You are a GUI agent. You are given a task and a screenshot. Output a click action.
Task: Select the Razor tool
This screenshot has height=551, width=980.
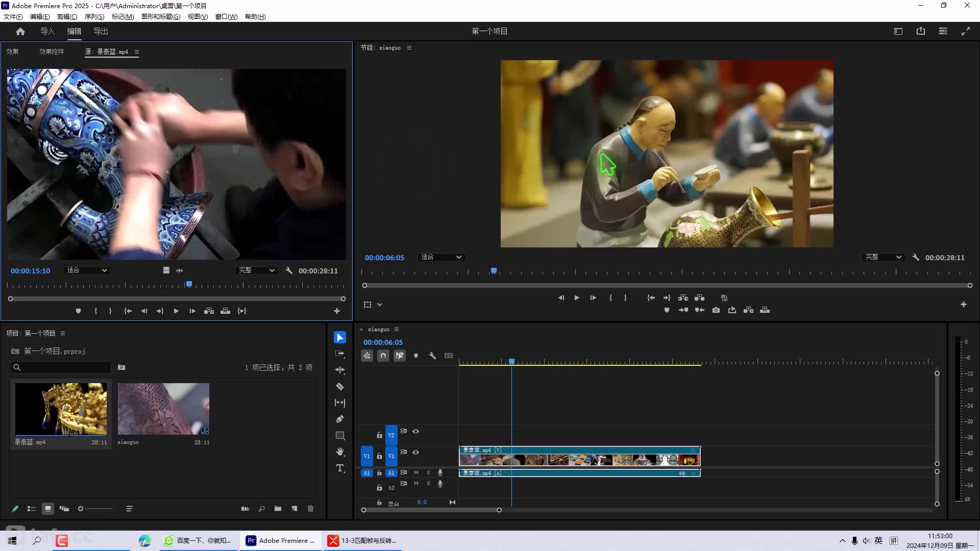click(x=340, y=387)
